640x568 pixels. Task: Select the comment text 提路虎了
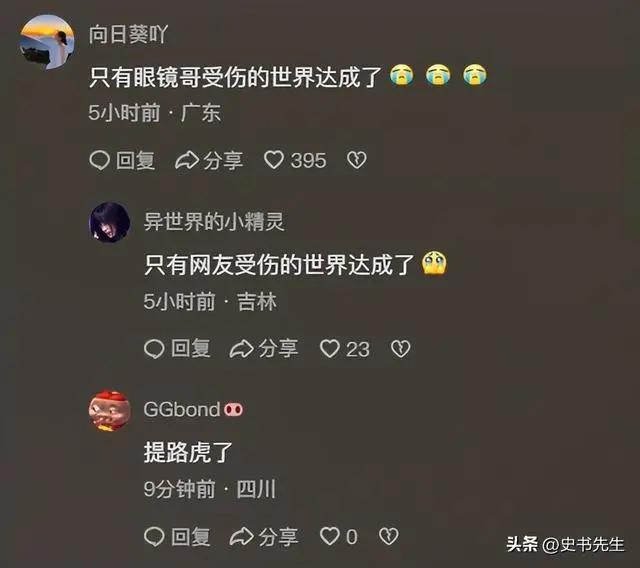(x=188, y=453)
